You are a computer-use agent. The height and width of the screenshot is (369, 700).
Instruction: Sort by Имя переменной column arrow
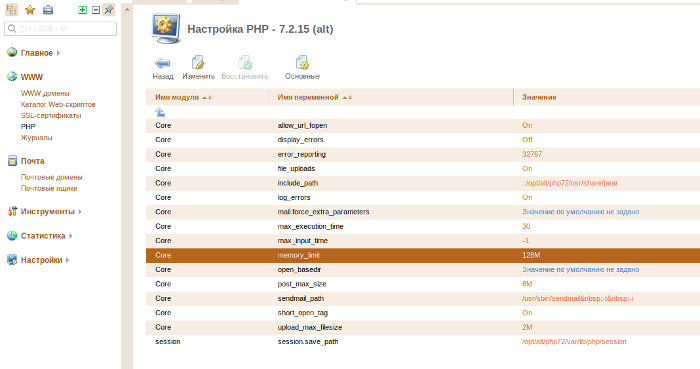coord(347,97)
